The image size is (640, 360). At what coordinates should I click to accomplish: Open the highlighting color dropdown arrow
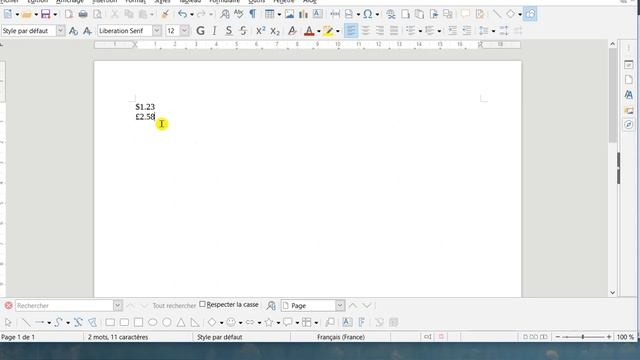click(x=338, y=31)
